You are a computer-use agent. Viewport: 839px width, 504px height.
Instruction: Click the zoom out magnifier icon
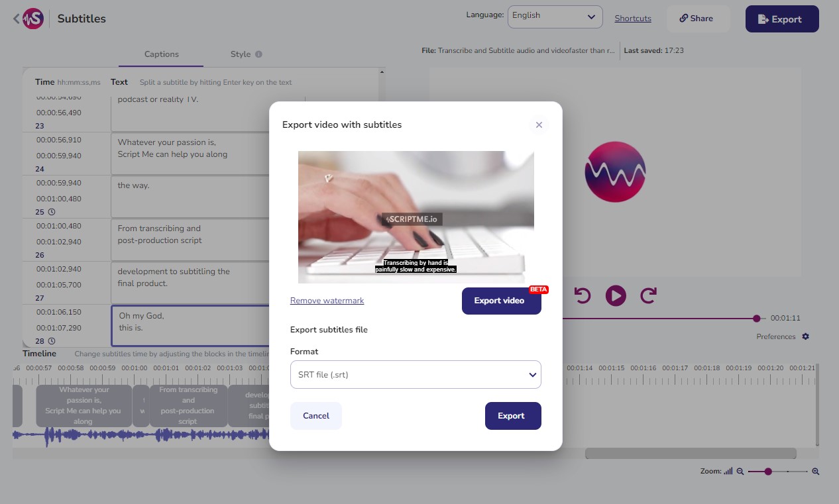740,472
